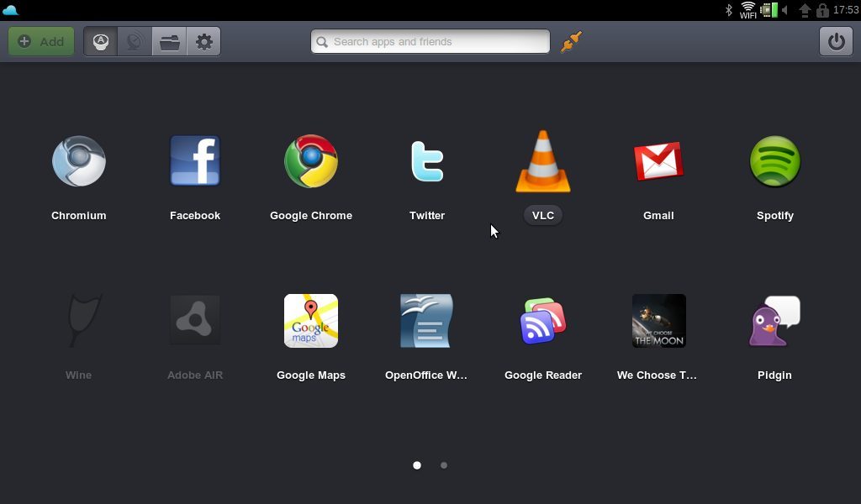Open the Gmail app
Screen dimensions: 861x504
click(x=658, y=161)
